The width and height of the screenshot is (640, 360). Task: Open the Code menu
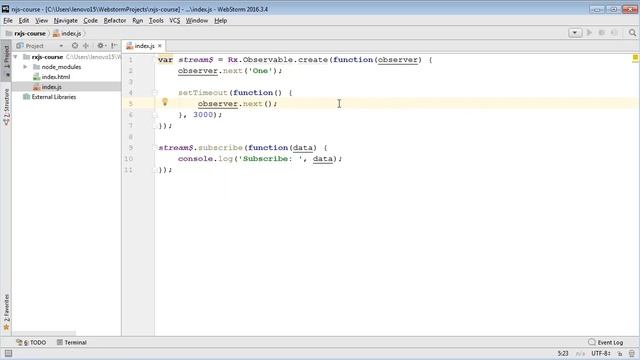91,20
